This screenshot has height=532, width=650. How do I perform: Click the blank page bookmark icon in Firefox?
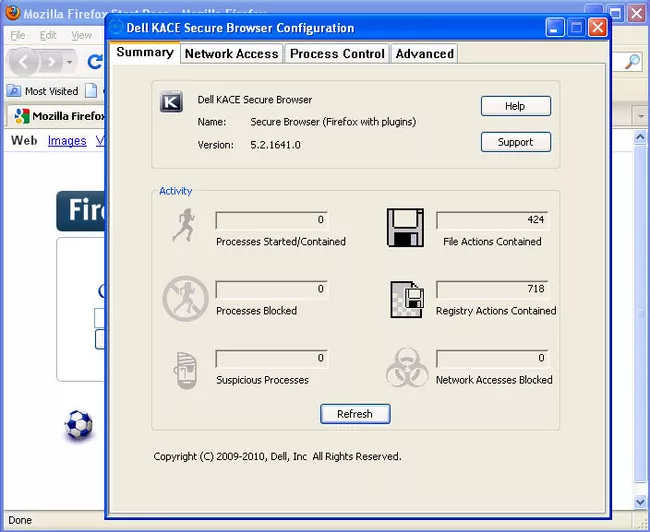tap(91, 91)
